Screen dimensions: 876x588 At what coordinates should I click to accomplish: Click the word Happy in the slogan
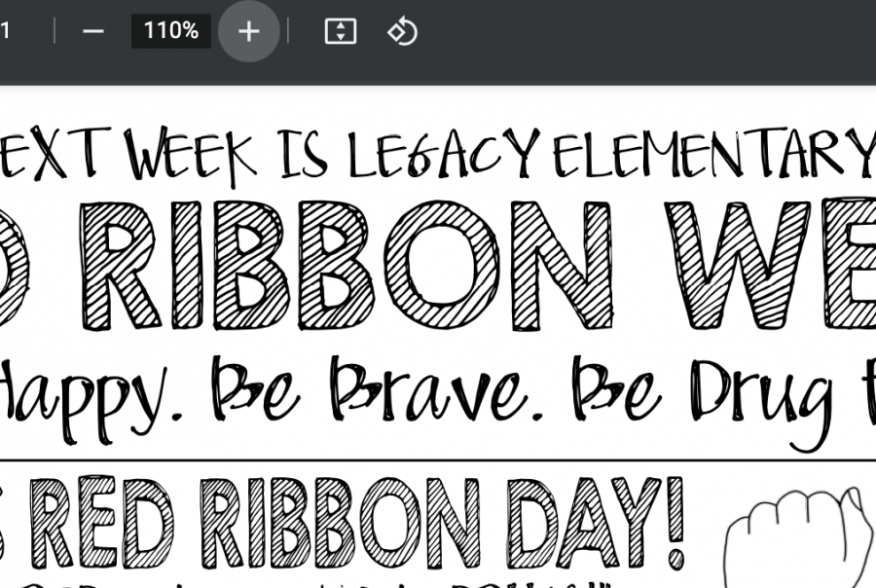tap(90, 398)
